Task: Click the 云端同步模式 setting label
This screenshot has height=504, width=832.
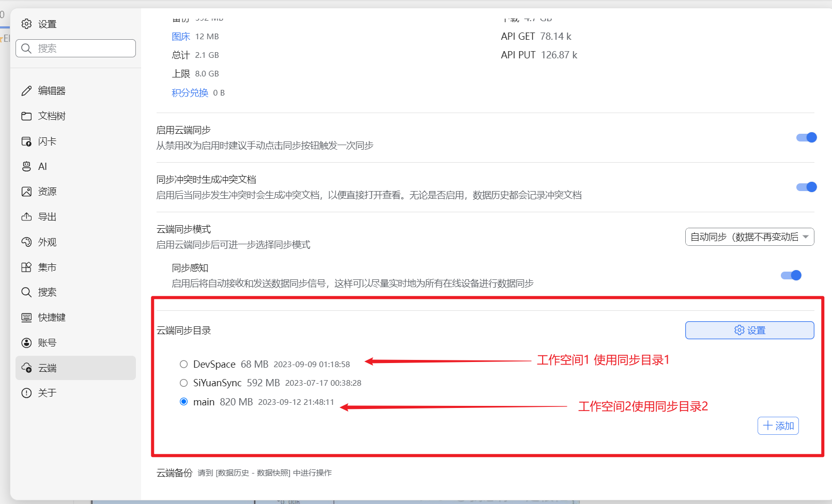Action: (183, 229)
